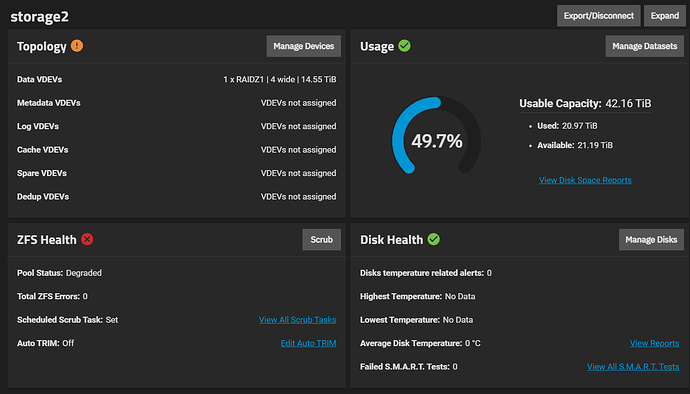Open Manage Disks in Disk Health
This screenshot has width=690, height=394.
click(x=651, y=239)
